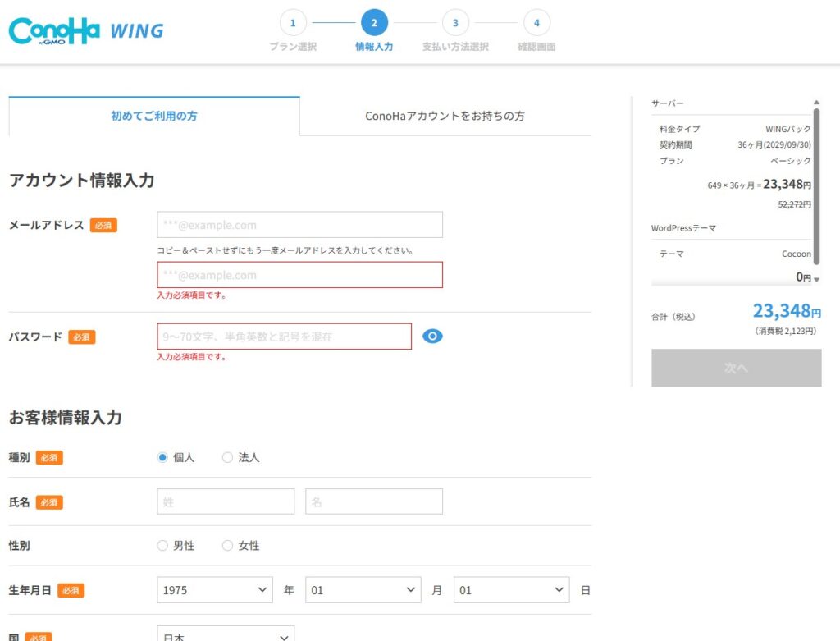
Task: Click summary scrollbar down arrow
Action: pos(816,279)
